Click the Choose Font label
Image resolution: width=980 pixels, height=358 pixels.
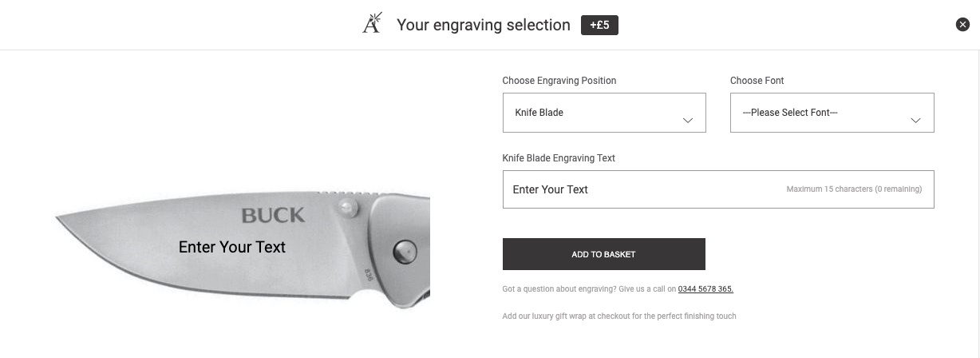pos(757,81)
